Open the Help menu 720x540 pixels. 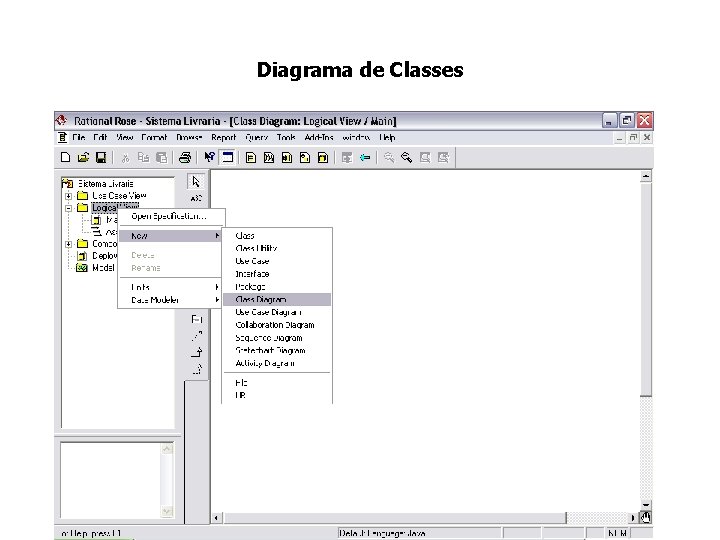[387, 137]
